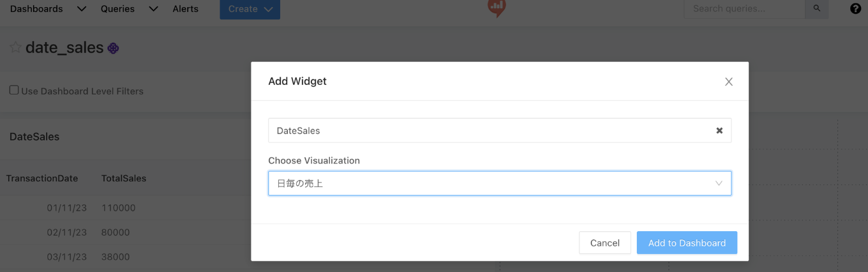Open the Choose Visualization dropdown

(499, 183)
